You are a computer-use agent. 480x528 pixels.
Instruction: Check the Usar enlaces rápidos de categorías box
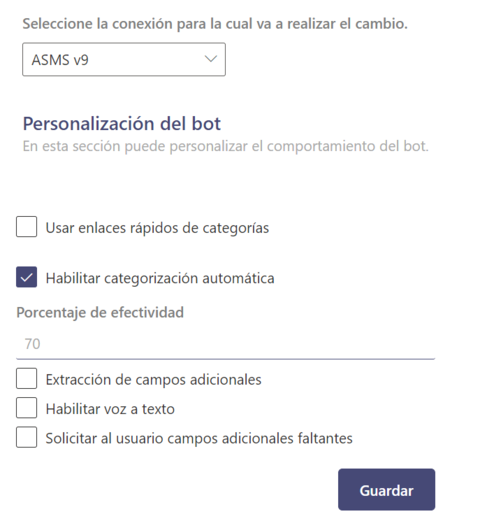coord(26,227)
